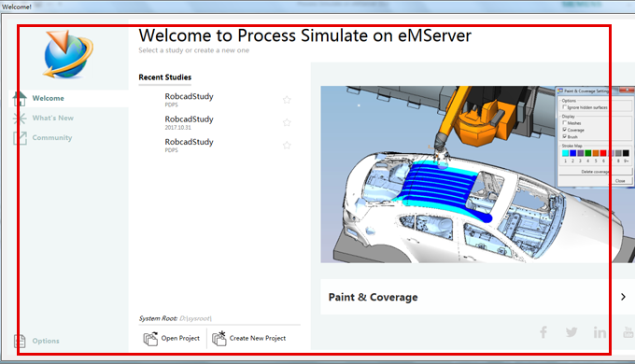Click the Create New Project icon
The image size is (635, 364).
pyautogui.click(x=219, y=338)
